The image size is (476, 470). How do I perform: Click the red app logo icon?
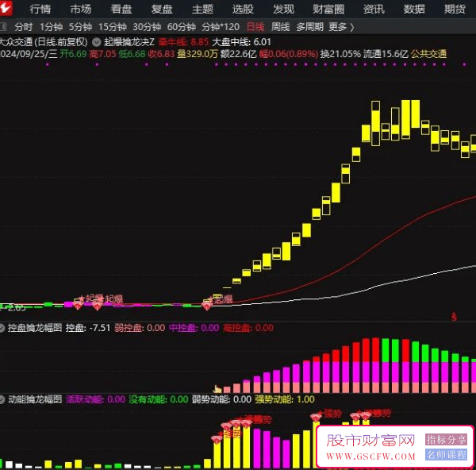point(6,8)
